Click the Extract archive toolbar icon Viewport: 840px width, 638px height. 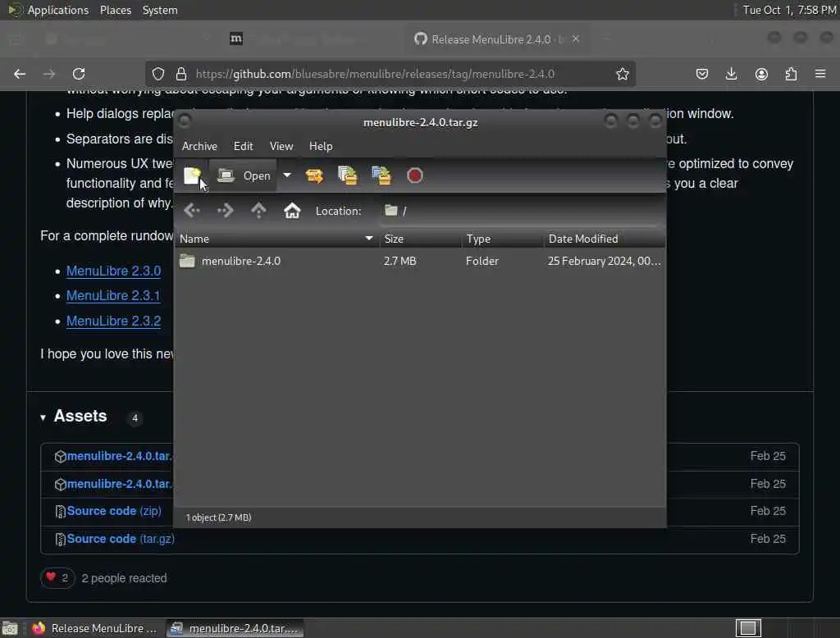pos(314,175)
